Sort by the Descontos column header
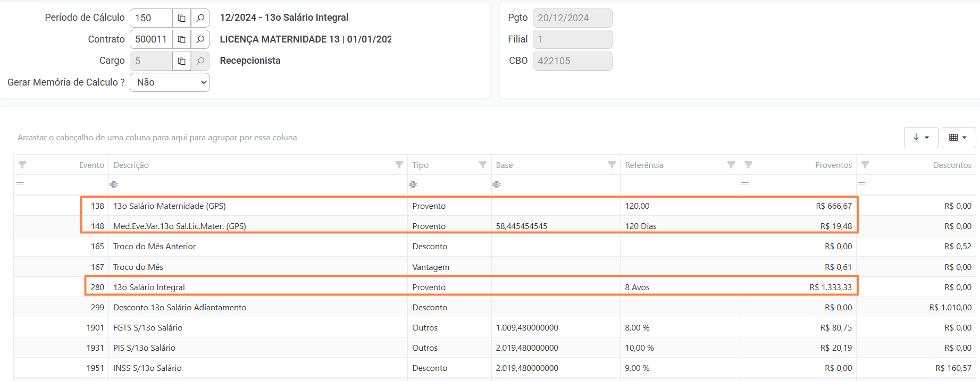The width and height of the screenshot is (980, 381). pyautogui.click(x=952, y=165)
